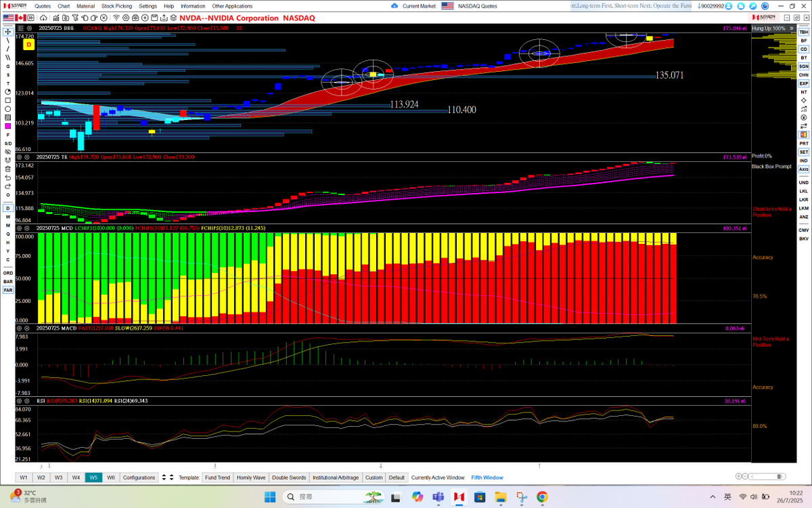Open the Other Applications menu
This screenshot has width=812, height=508.
[232, 5]
